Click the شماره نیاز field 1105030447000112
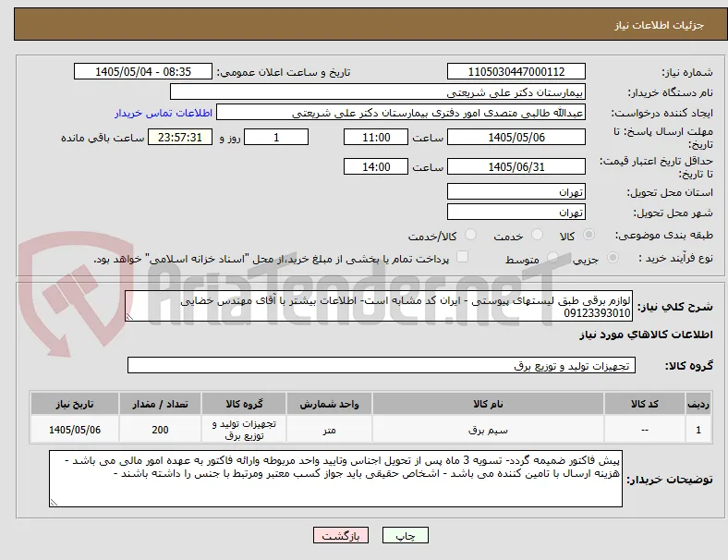The height and width of the screenshot is (560, 728). [516, 72]
